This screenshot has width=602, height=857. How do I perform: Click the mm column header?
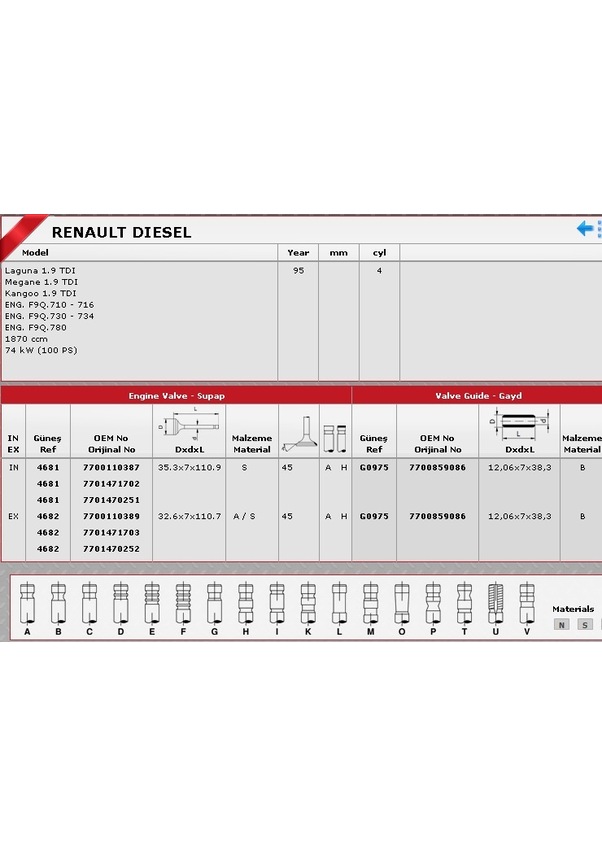point(338,253)
